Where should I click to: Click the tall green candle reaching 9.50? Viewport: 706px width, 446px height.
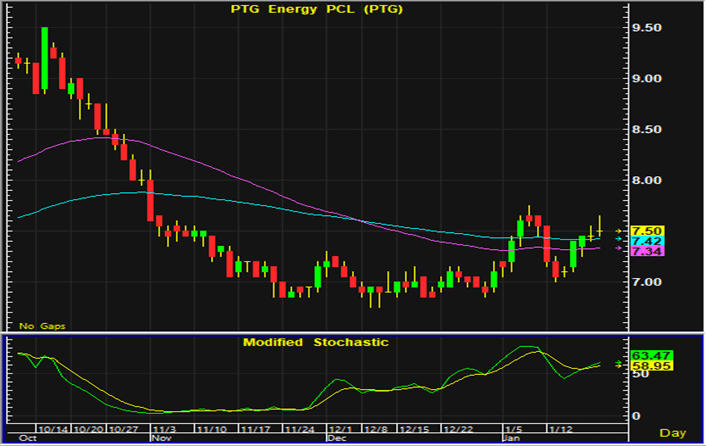click(x=45, y=59)
